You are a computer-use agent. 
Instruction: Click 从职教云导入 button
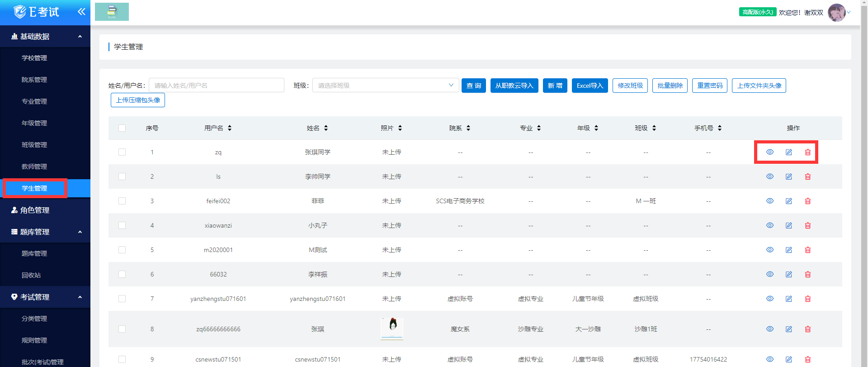tap(514, 86)
